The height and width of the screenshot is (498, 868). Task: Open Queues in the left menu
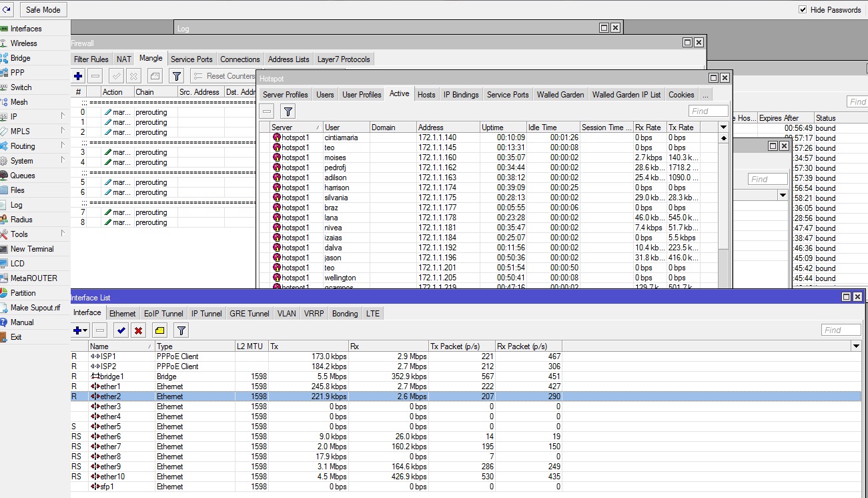click(x=22, y=176)
